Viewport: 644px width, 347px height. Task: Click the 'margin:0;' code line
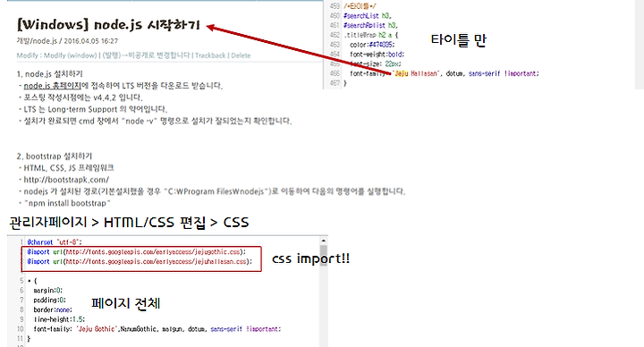coord(48,291)
